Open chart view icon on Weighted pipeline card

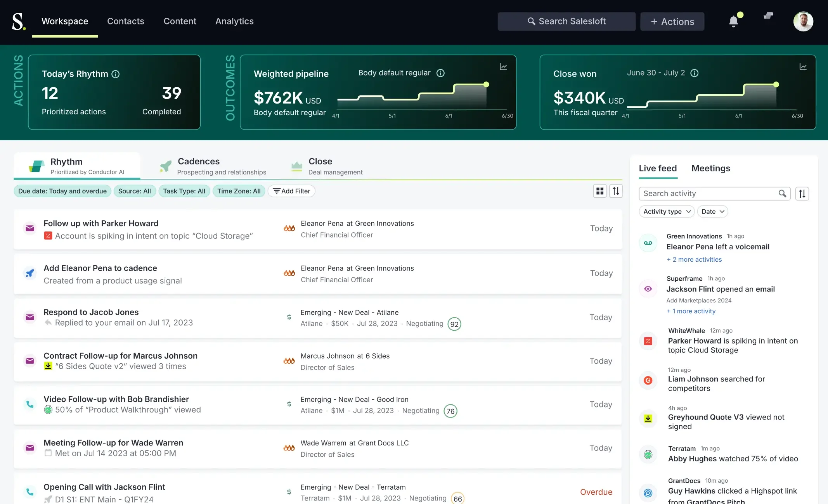503,67
